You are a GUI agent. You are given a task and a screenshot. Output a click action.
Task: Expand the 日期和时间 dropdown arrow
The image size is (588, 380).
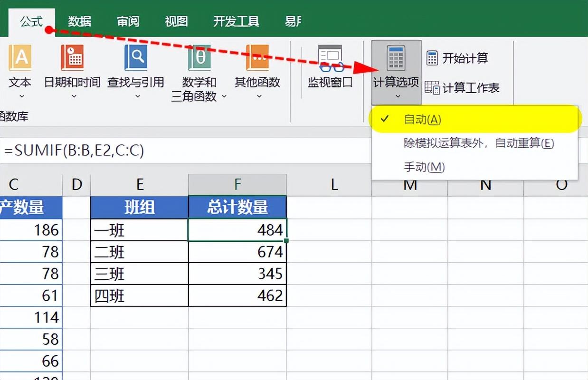73,96
